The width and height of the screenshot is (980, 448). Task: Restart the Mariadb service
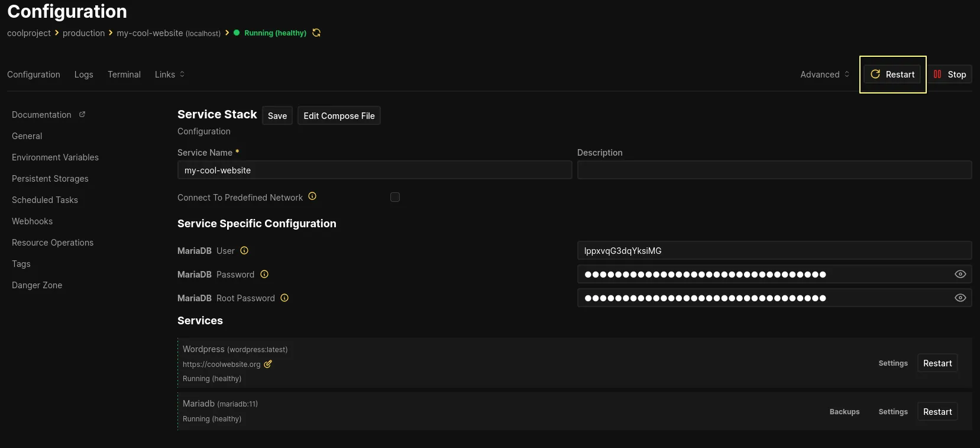(x=937, y=411)
